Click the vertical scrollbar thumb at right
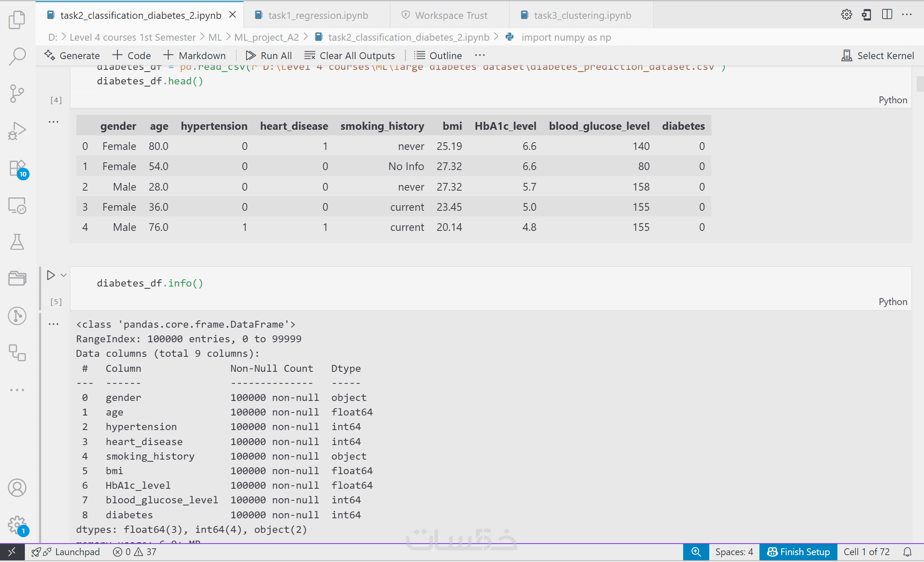Image resolution: width=924 pixels, height=562 pixels. pos(920,84)
